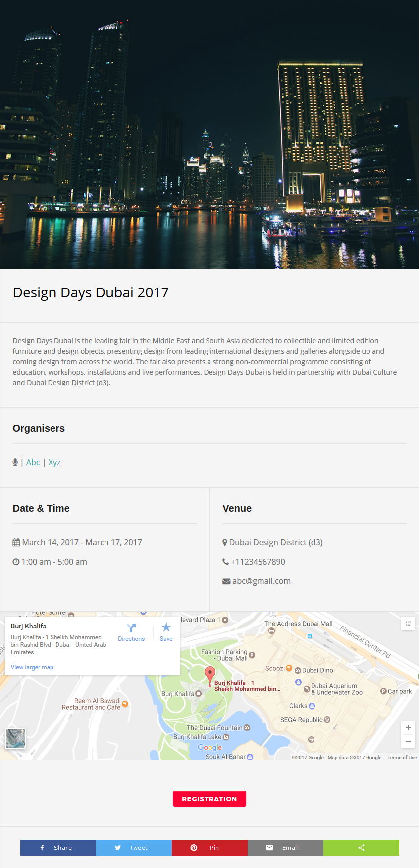419x868 pixels.
Task: Click The Address Dubai Mall map label
Action: pyautogui.click(x=299, y=624)
